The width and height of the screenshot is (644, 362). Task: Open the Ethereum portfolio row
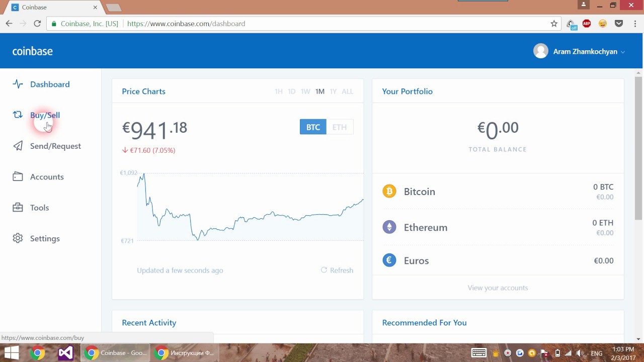[x=498, y=227]
